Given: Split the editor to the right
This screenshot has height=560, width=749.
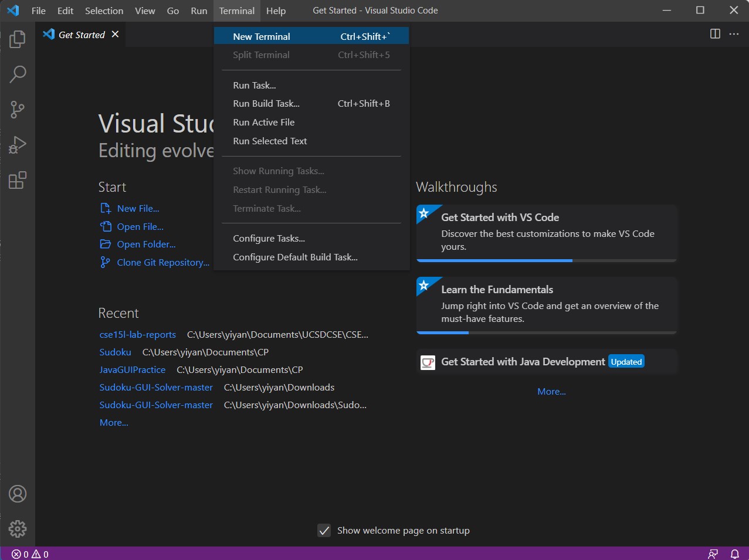Looking at the screenshot, I should click(715, 34).
